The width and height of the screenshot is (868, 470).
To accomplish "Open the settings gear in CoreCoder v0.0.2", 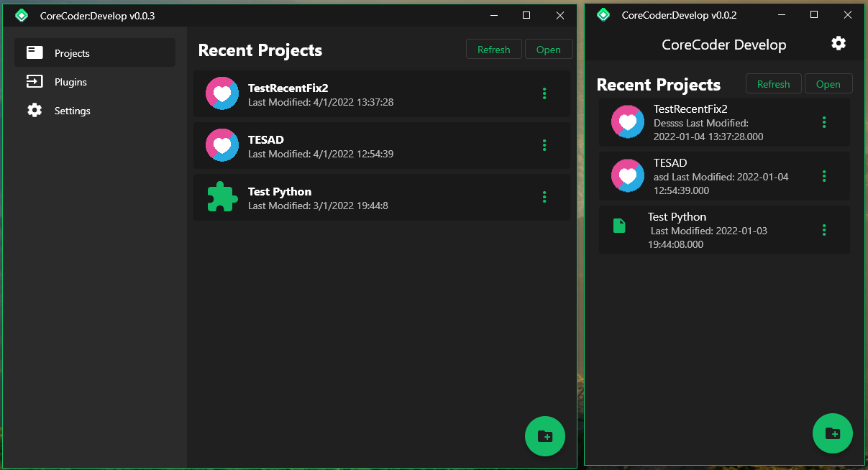I will point(839,43).
